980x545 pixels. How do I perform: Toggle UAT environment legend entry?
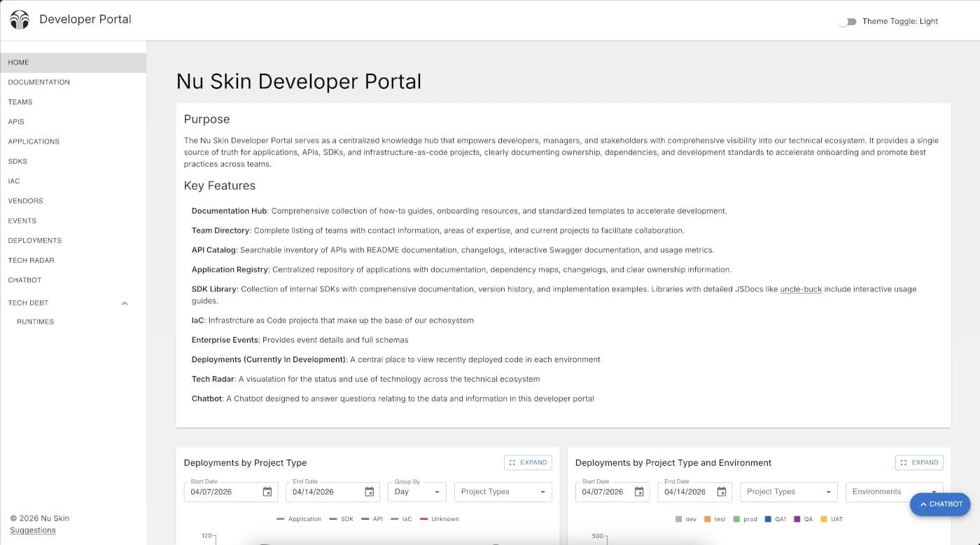coord(832,519)
